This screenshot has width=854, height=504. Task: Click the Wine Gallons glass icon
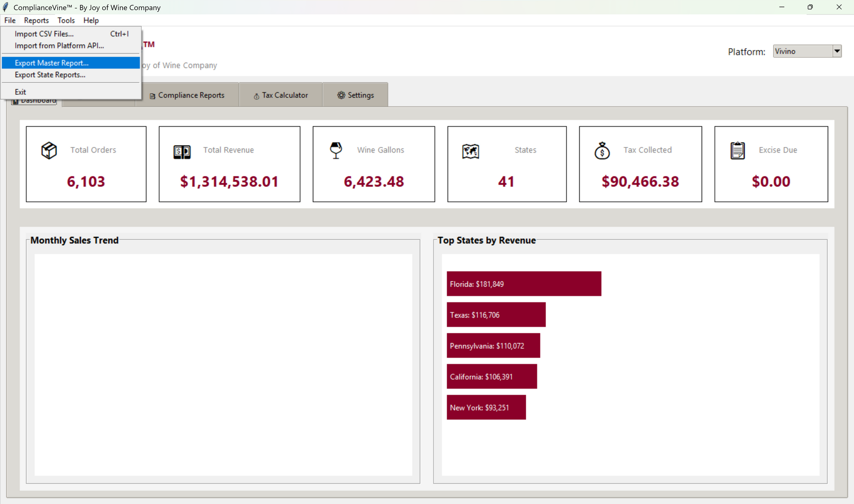point(336,150)
